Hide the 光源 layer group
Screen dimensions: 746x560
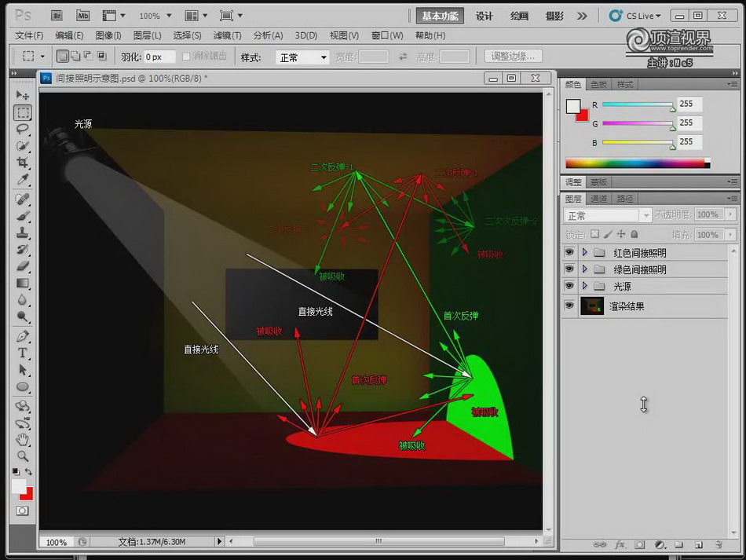point(569,287)
